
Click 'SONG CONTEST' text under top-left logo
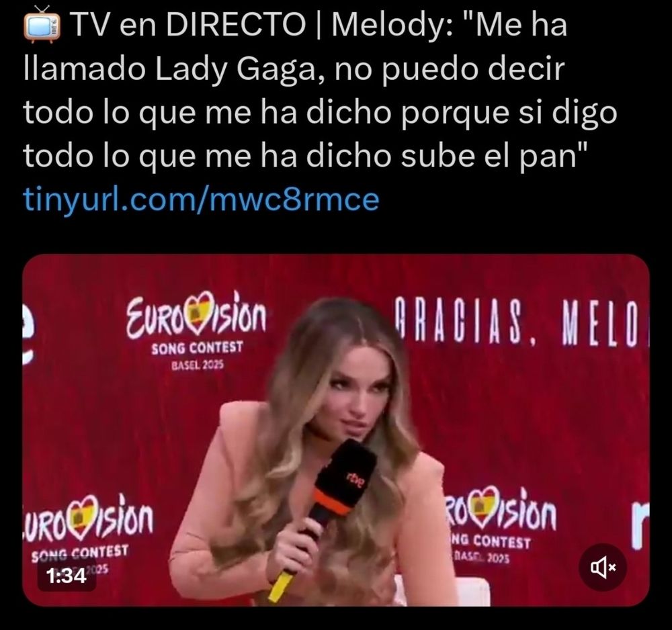(x=197, y=348)
